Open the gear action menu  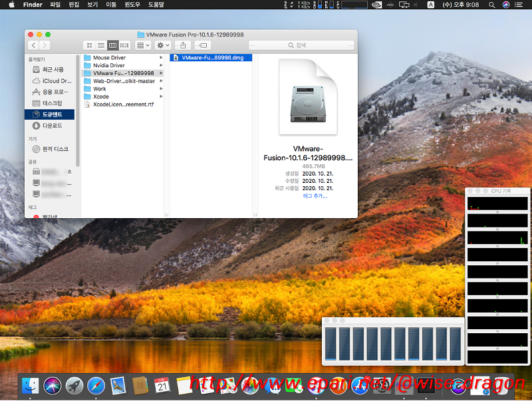pos(163,45)
